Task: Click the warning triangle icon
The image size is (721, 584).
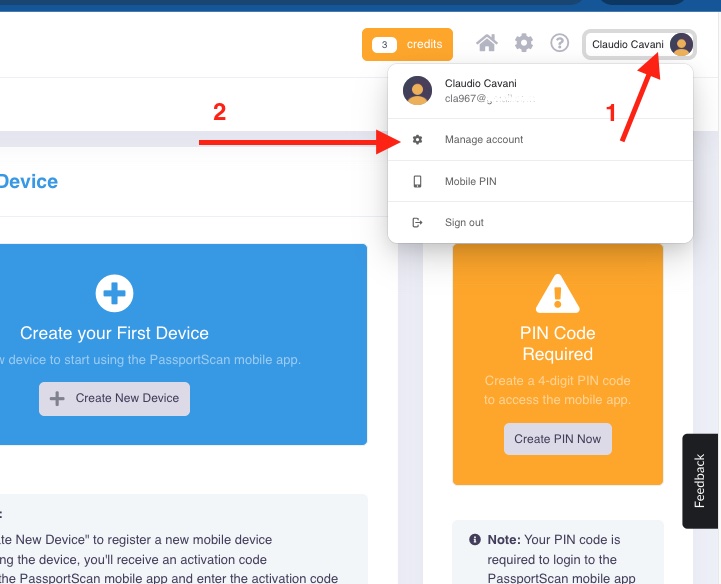Action: tap(557, 294)
